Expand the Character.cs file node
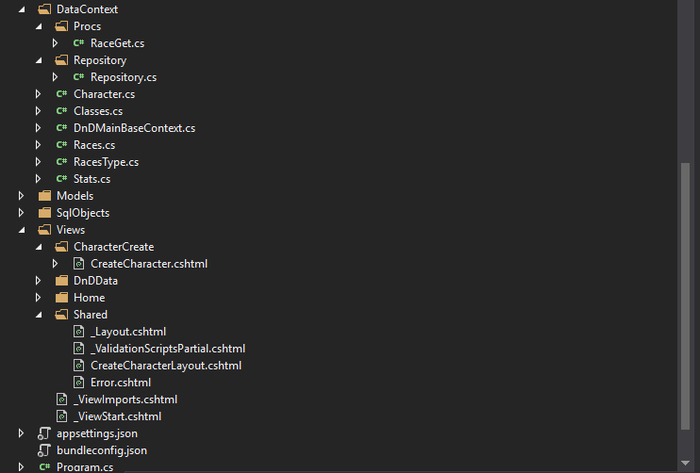700x473 pixels. click(39, 94)
